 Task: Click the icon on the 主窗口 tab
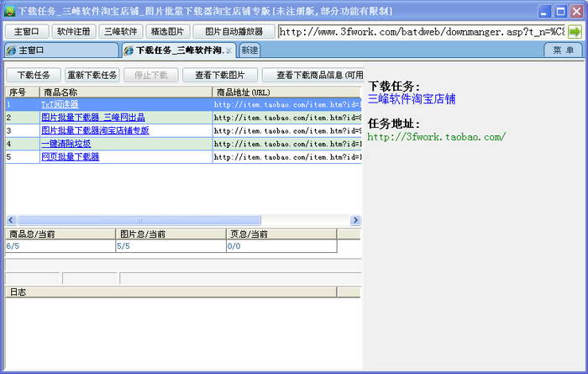point(11,50)
